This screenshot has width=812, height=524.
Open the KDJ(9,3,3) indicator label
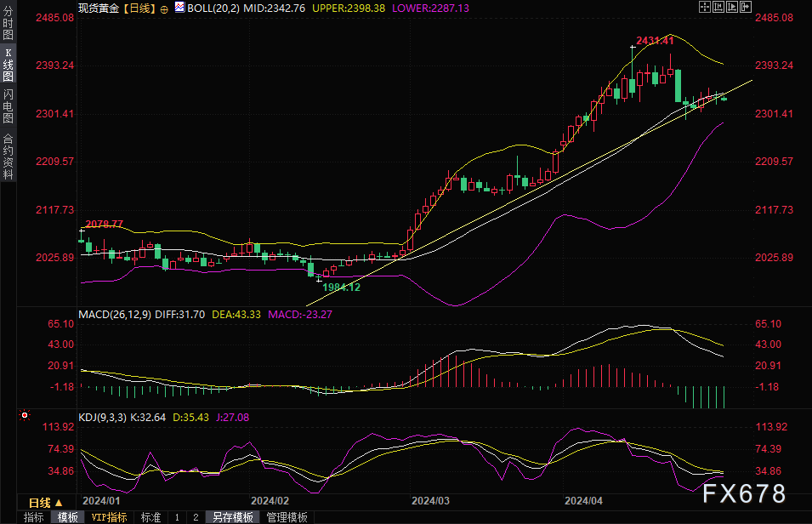[x=102, y=419]
